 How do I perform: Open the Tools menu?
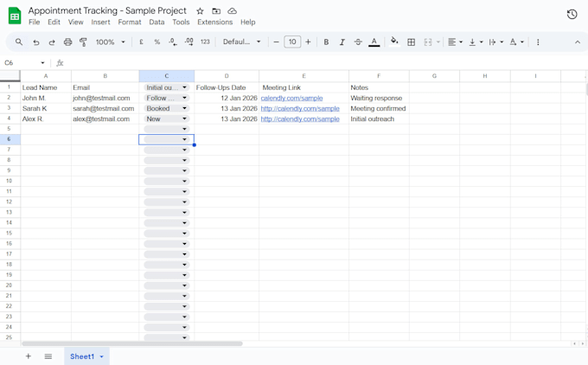[x=181, y=22]
